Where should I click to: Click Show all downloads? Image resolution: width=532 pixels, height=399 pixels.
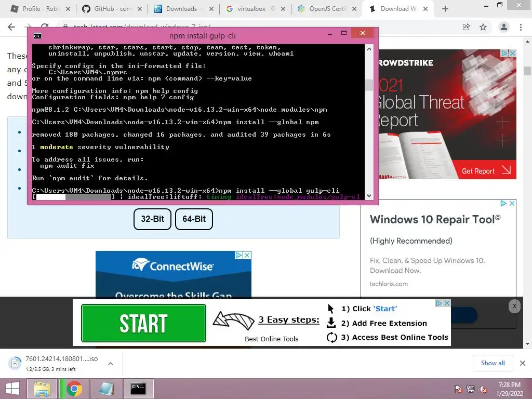click(493, 363)
